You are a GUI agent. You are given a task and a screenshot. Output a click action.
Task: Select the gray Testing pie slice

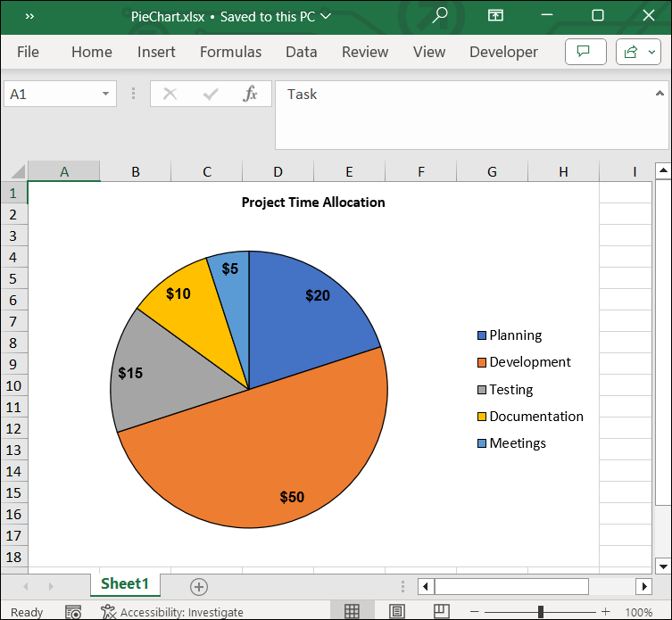[171, 385]
